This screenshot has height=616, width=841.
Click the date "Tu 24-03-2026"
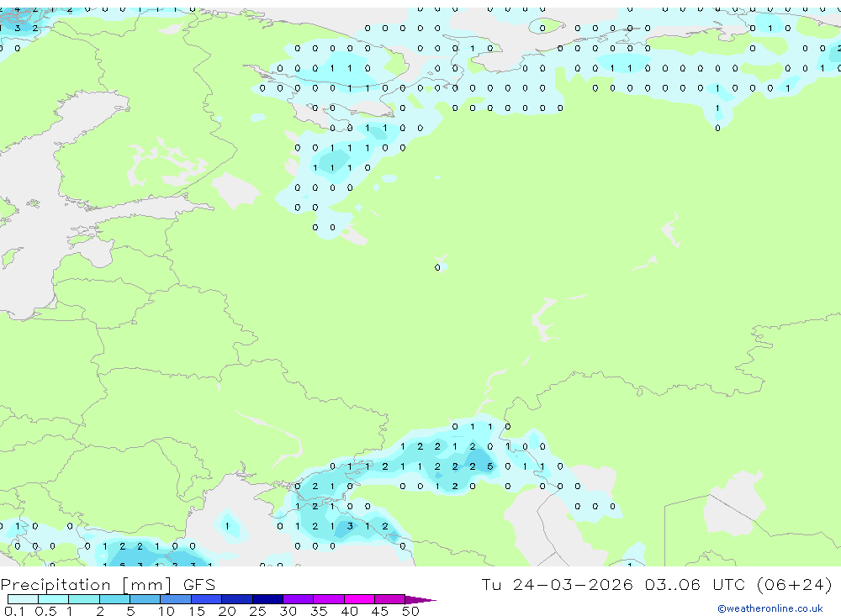tap(557, 584)
